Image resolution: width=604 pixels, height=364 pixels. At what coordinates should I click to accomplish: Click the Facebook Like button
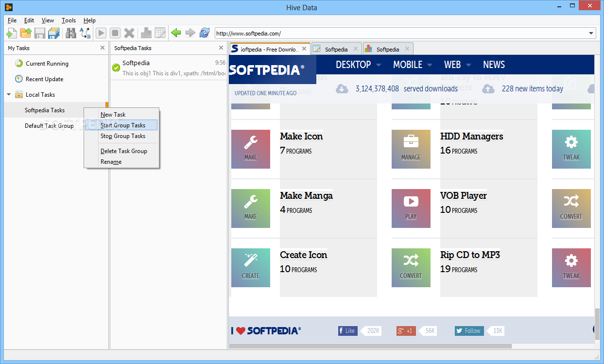pyautogui.click(x=348, y=331)
